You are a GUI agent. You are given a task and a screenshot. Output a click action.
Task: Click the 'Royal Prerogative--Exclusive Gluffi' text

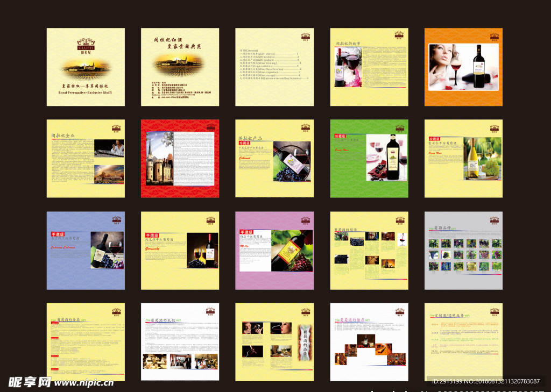coord(85,92)
